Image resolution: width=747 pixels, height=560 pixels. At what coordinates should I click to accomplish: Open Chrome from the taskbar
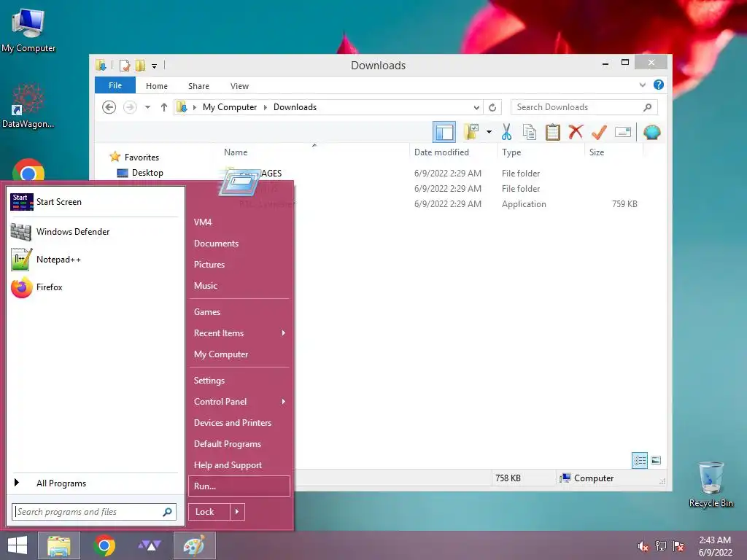(x=104, y=545)
